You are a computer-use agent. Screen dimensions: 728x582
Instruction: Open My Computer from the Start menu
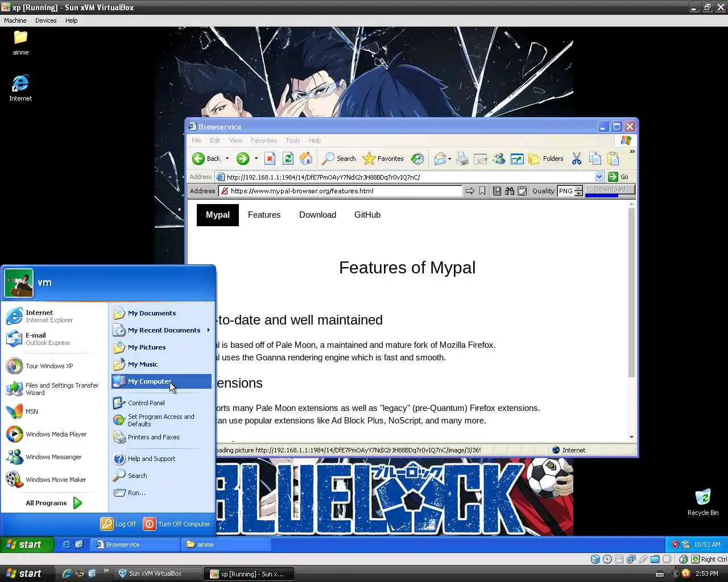point(162,381)
